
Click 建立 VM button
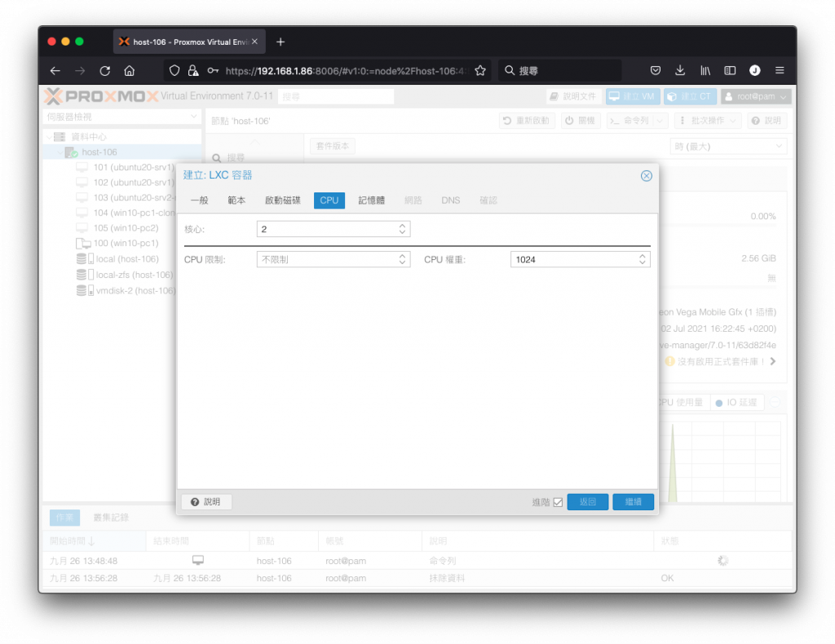coord(633,96)
